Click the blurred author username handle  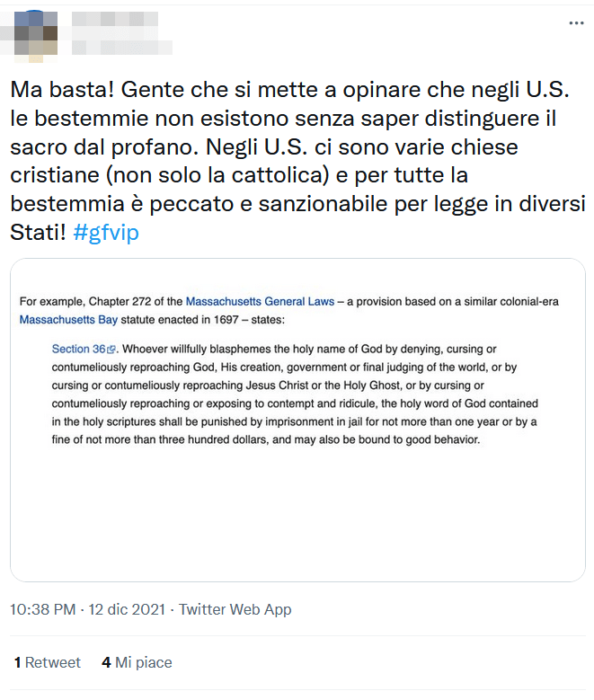click(x=117, y=45)
